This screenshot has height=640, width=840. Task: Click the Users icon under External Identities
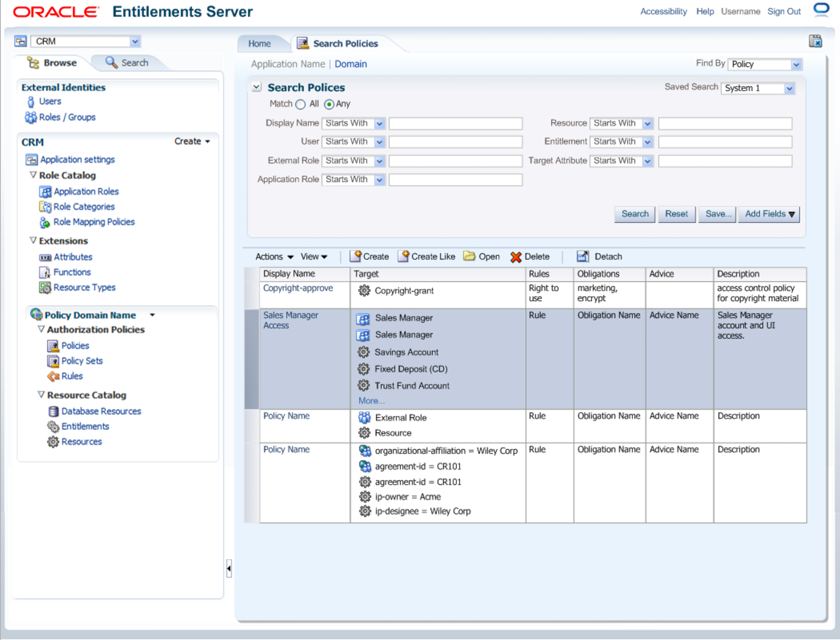click(31, 102)
